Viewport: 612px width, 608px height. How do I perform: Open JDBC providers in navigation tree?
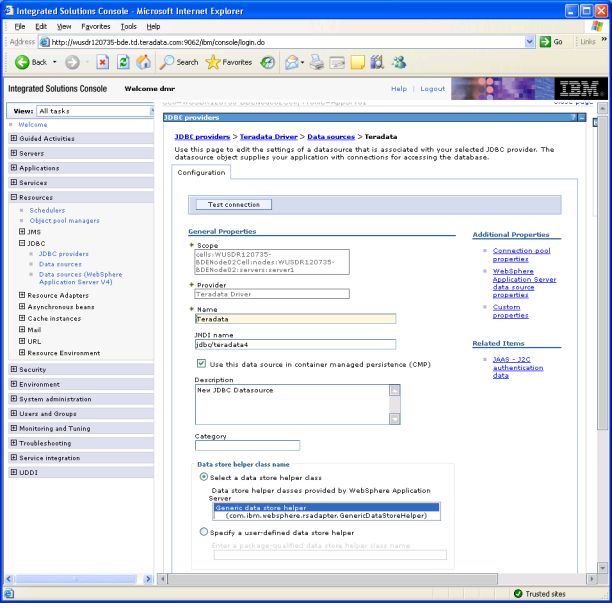pos(64,254)
